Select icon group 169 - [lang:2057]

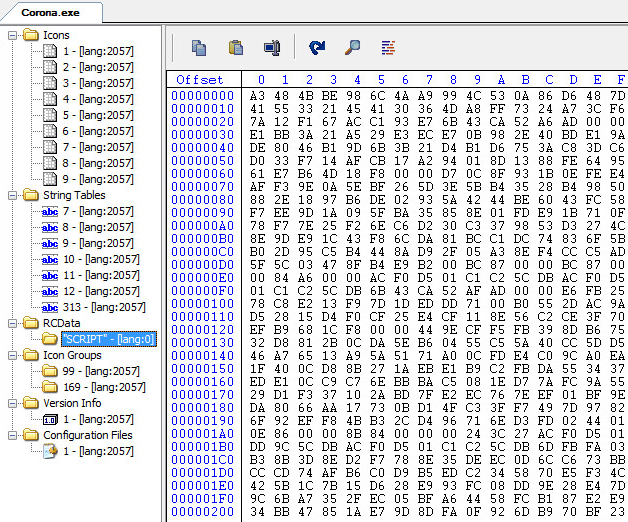coord(104,387)
